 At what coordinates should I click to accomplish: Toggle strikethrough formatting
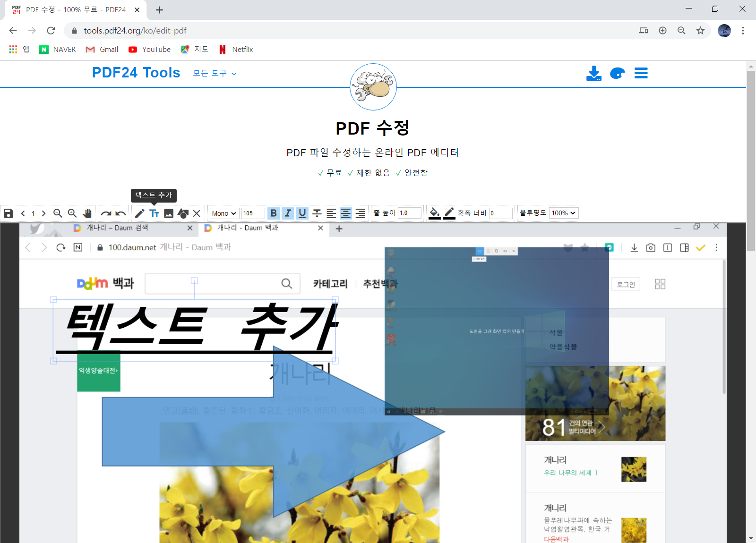pyautogui.click(x=317, y=213)
